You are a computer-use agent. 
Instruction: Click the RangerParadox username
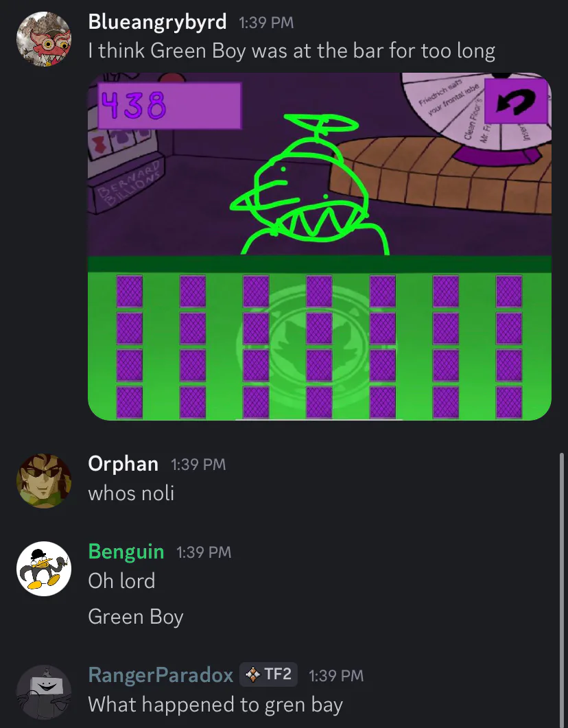(161, 675)
